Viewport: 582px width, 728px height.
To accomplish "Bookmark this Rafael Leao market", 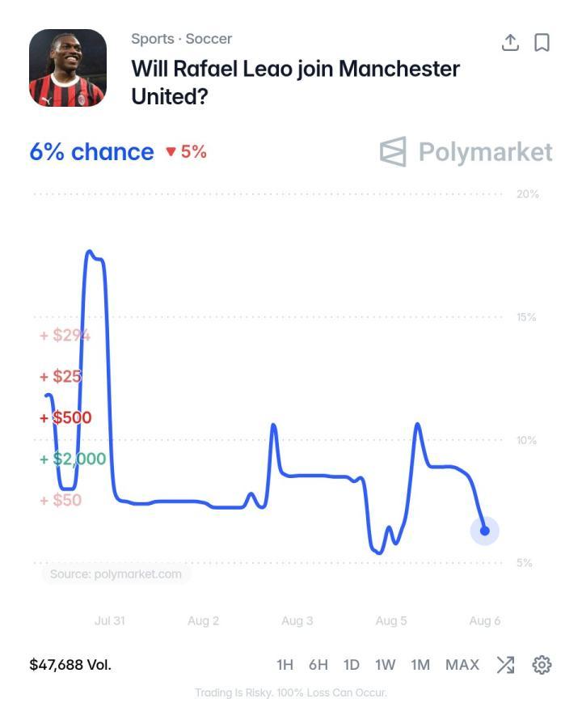I will 542,42.
